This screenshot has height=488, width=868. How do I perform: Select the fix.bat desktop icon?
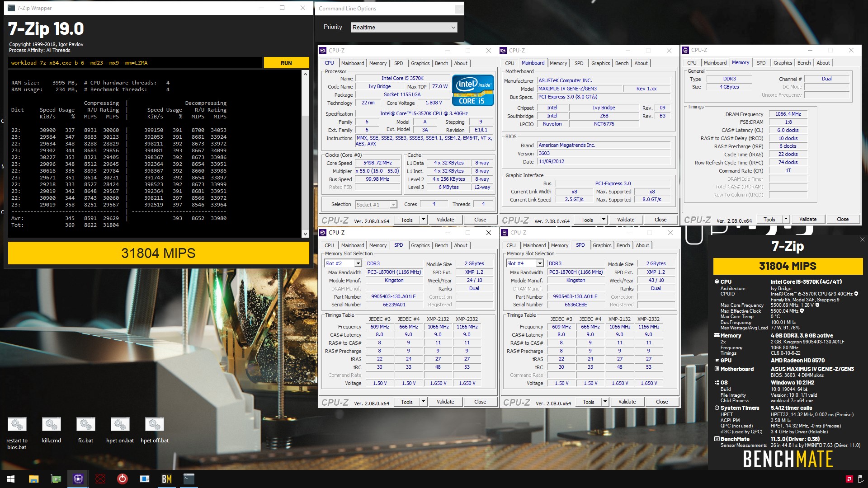pos(85,430)
